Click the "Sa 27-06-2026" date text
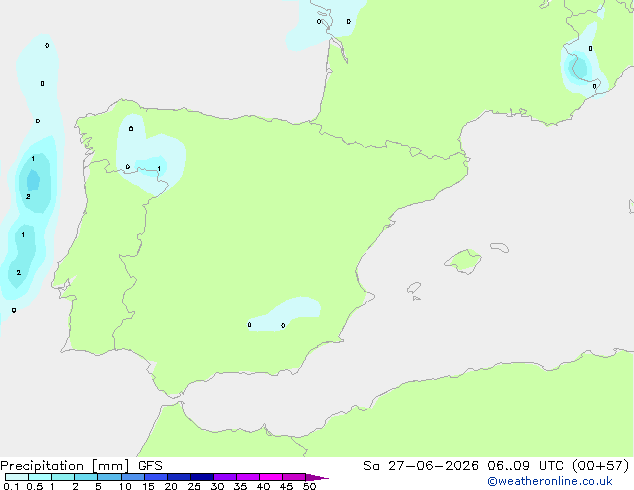The image size is (634, 490). pyautogui.click(x=421, y=466)
